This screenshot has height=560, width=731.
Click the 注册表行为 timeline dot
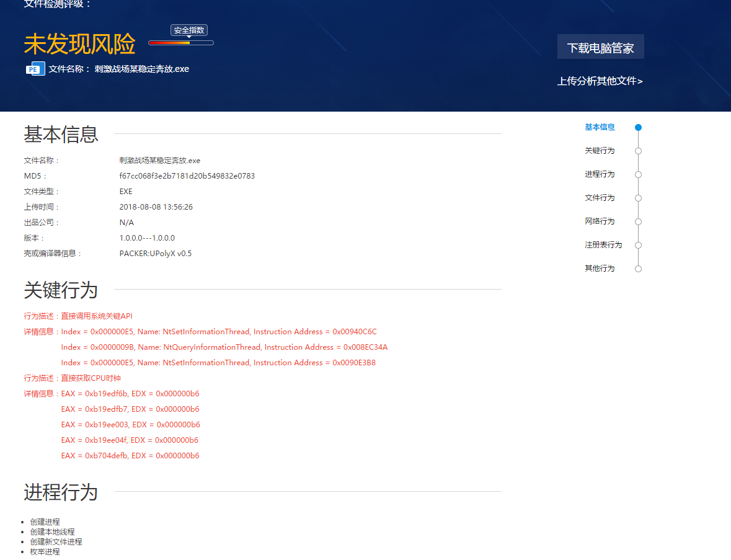point(638,246)
